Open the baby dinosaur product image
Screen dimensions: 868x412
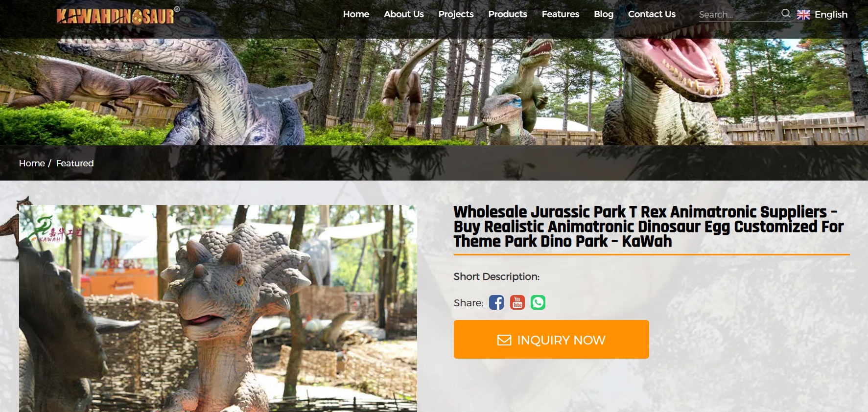coord(218,308)
